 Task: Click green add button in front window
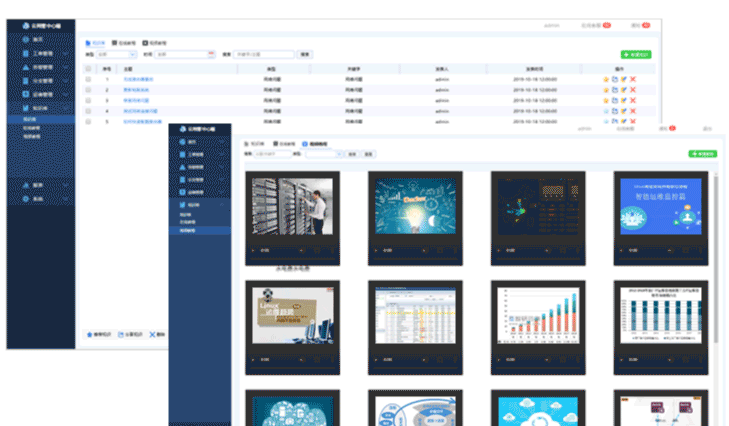pos(702,153)
